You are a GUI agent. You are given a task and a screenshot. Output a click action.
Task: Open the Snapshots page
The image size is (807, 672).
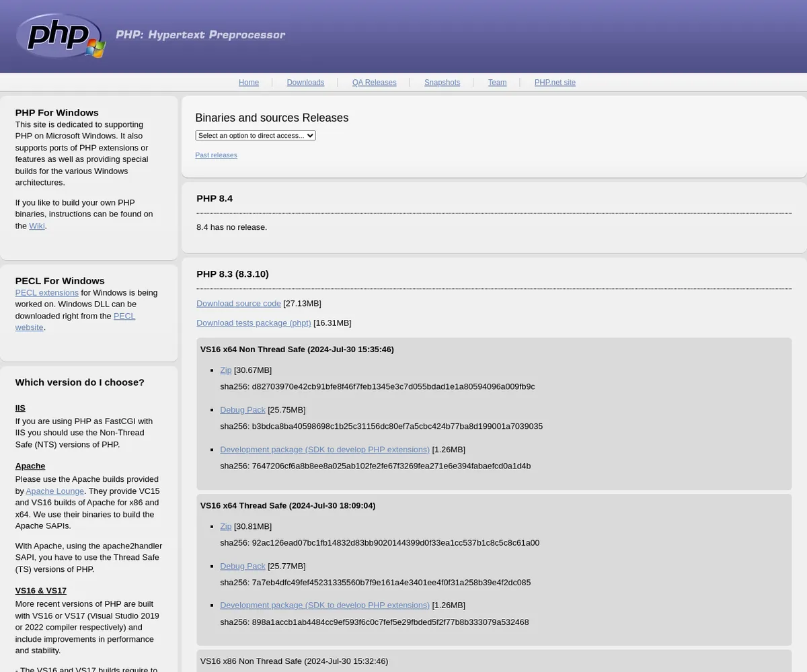442,83
